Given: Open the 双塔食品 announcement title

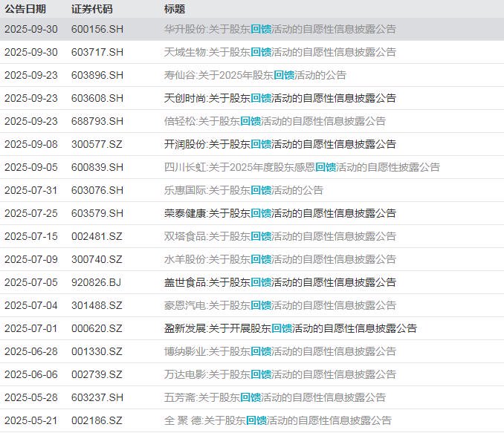Looking at the screenshot, I should [x=280, y=236].
